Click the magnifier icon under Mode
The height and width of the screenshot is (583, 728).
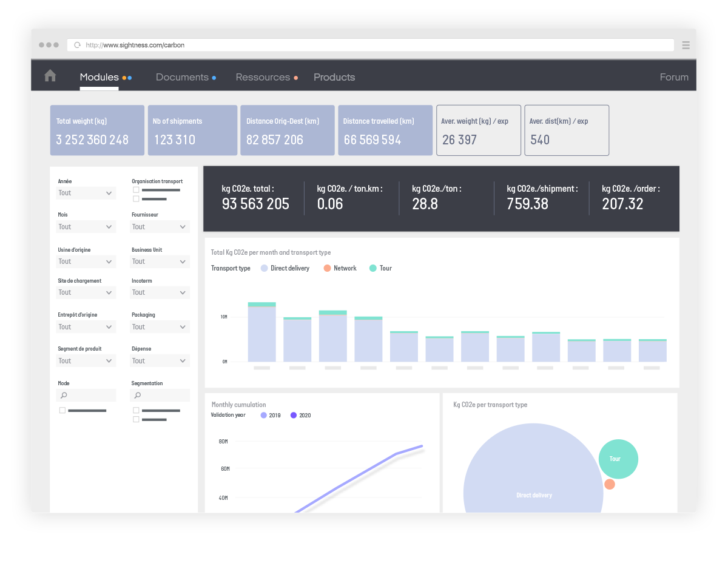pos(64,396)
